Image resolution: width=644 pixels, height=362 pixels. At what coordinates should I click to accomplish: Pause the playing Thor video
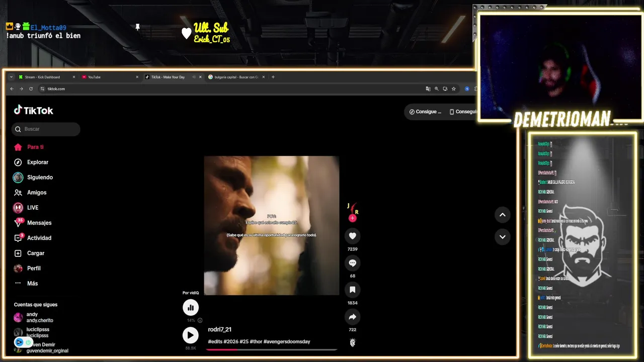(272, 225)
